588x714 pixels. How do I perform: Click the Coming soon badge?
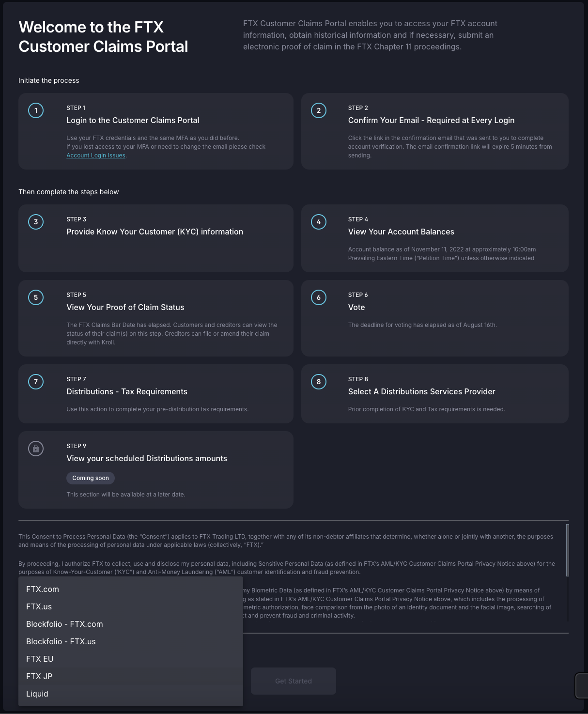91,478
